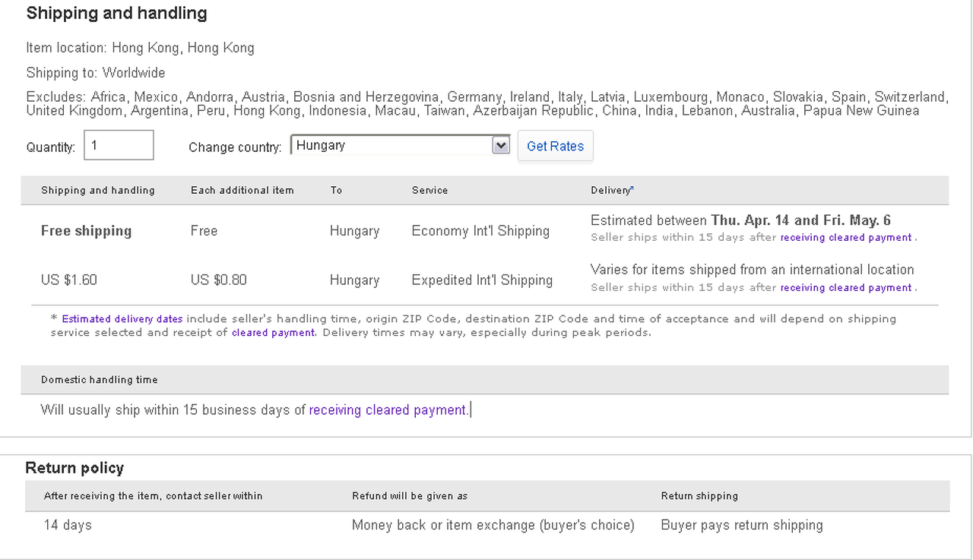Open receiving cleared payment link in Expedited row
This screenshot has height=560, width=973.
coord(845,288)
